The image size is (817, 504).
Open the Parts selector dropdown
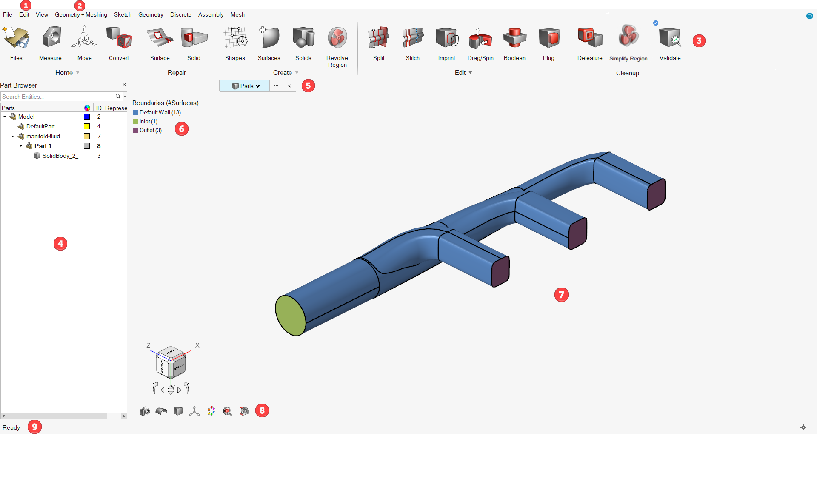click(x=245, y=86)
